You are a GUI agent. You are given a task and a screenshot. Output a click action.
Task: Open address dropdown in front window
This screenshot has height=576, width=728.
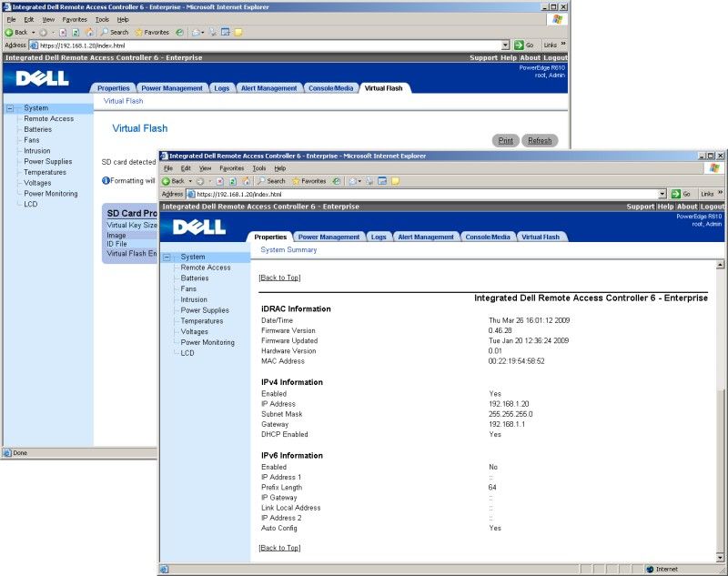click(x=662, y=194)
